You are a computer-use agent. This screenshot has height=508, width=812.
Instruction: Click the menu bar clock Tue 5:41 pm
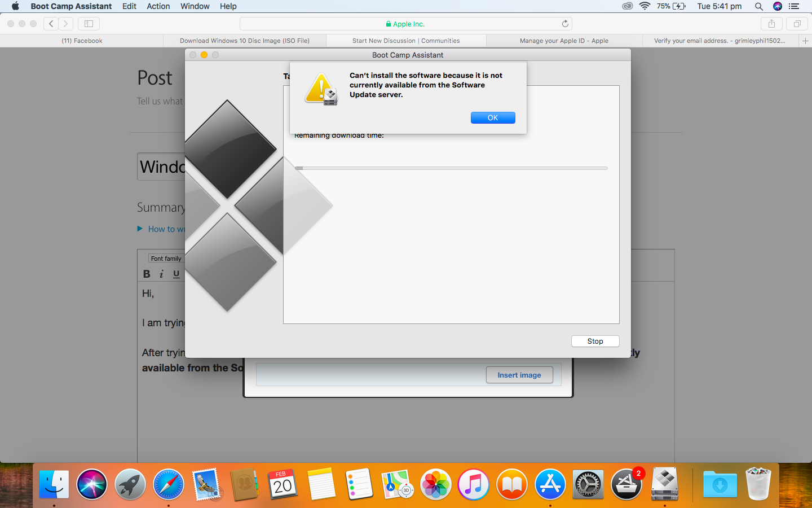click(x=720, y=6)
